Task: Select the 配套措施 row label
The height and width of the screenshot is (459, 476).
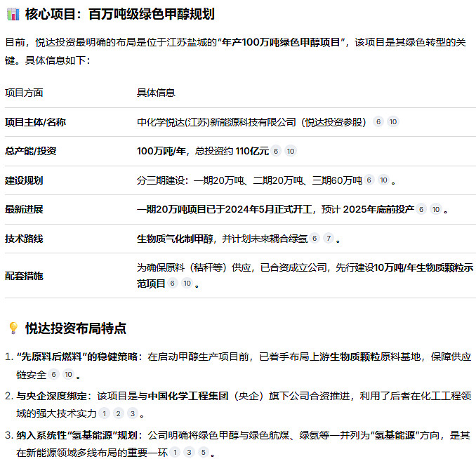Action: point(24,276)
